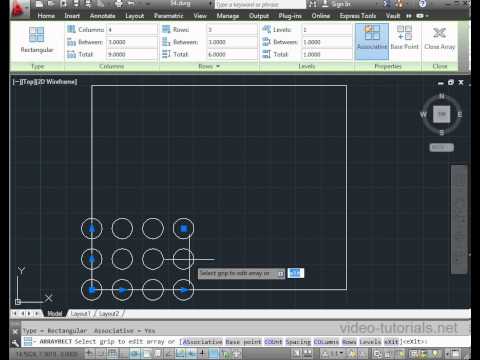480x360 pixels.
Task: Choose the Levels option in command line
Action: [x=370, y=342]
